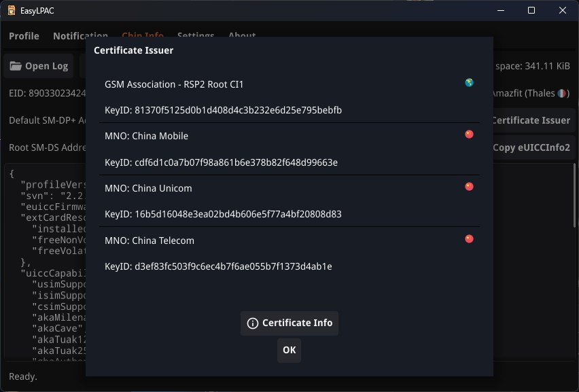The width and height of the screenshot is (579, 392).
Task: Click the globe icon beside GSM Association
Action: [x=469, y=83]
